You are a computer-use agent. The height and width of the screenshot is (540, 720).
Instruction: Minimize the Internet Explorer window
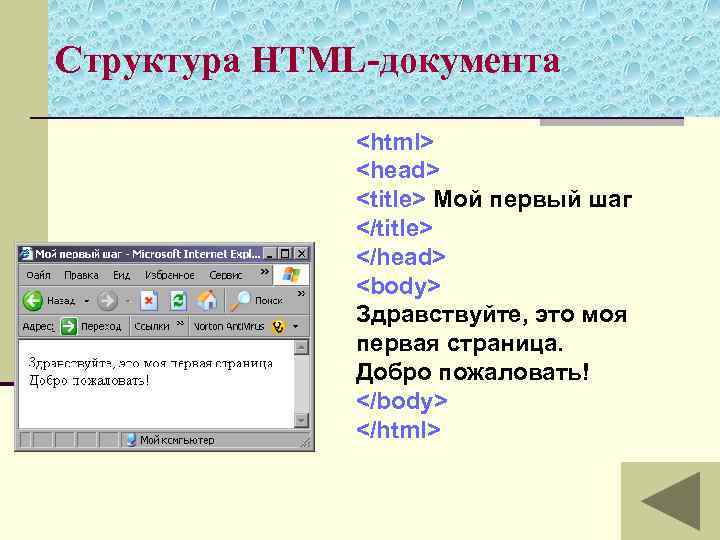click(x=270, y=254)
